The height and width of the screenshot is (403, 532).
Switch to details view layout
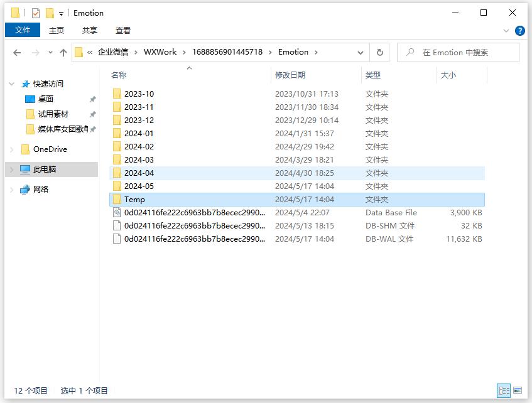pos(504,390)
